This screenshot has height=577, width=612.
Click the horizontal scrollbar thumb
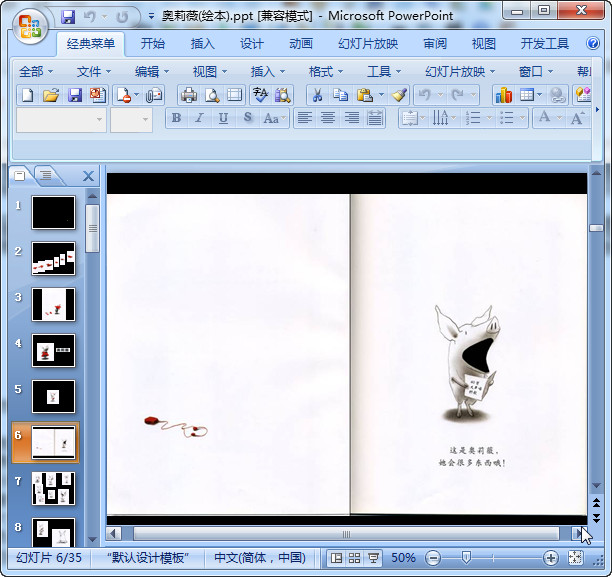(346, 534)
